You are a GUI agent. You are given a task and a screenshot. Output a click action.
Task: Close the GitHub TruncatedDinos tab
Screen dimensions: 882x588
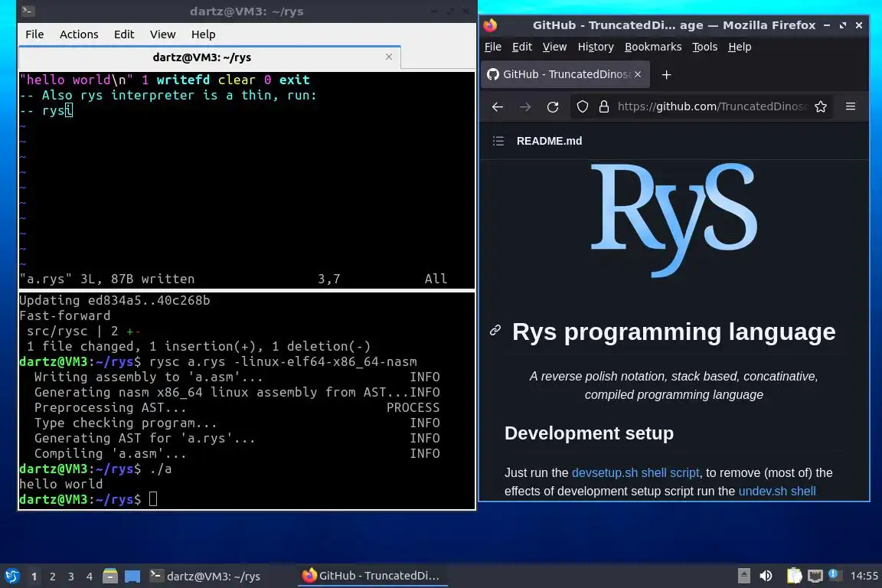pyautogui.click(x=638, y=74)
